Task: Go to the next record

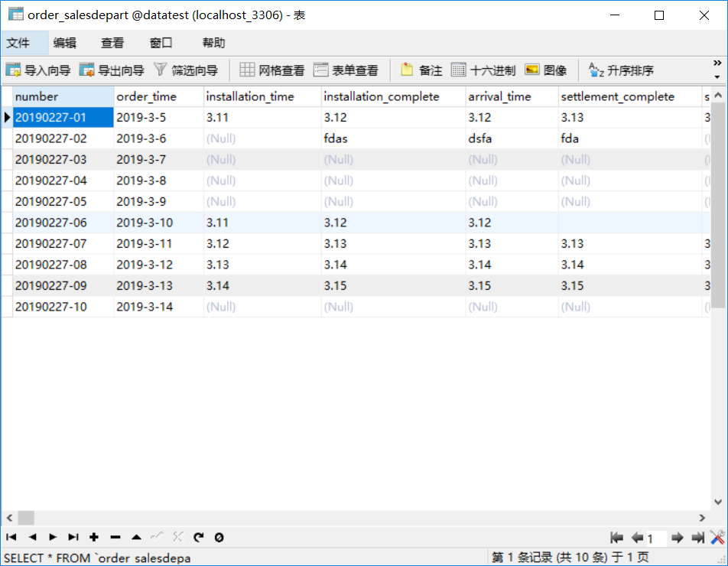Action: (x=53, y=537)
